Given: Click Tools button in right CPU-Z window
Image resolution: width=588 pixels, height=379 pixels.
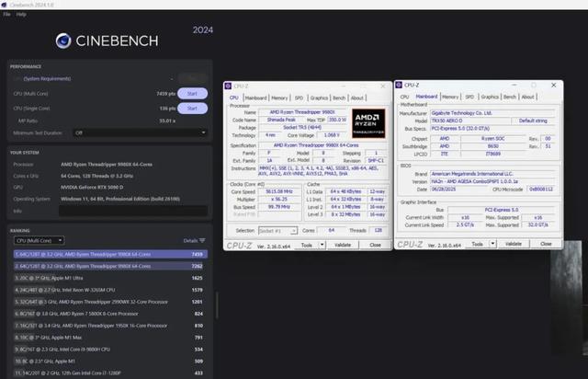Looking at the screenshot, I should (478, 244).
